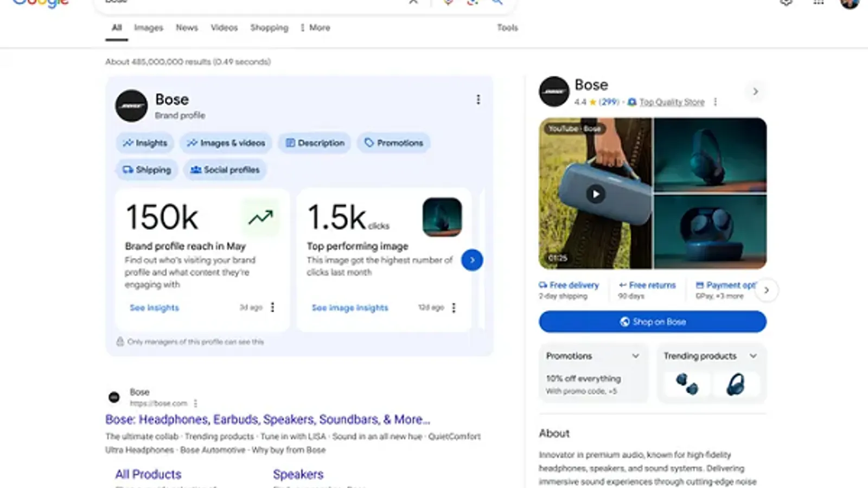
Task: Open menu next to Top Quality Store
Action: tap(715, 102)
